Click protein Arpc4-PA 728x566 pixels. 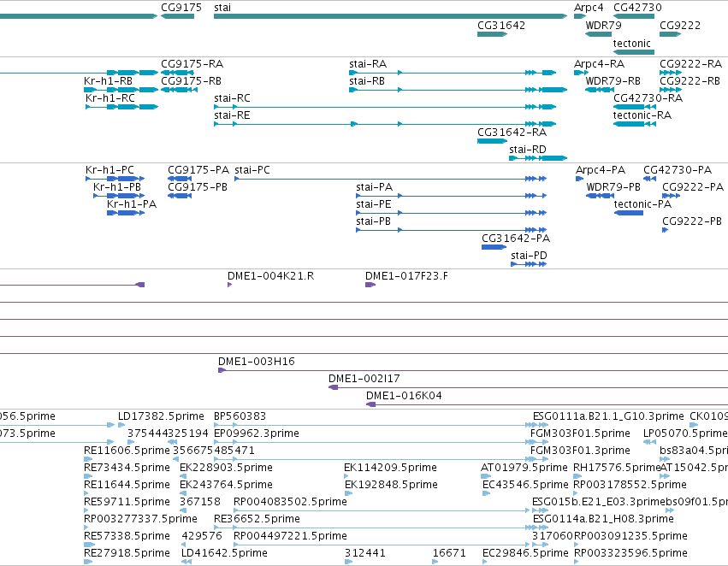(x=579, y=179)
